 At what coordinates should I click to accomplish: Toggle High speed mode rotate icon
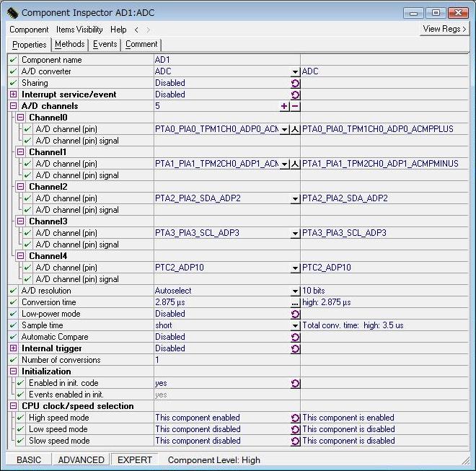tap(295, 418)
